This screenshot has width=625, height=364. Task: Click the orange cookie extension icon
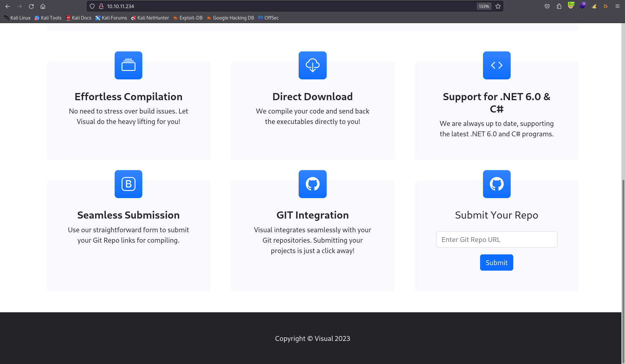(605, 6)
